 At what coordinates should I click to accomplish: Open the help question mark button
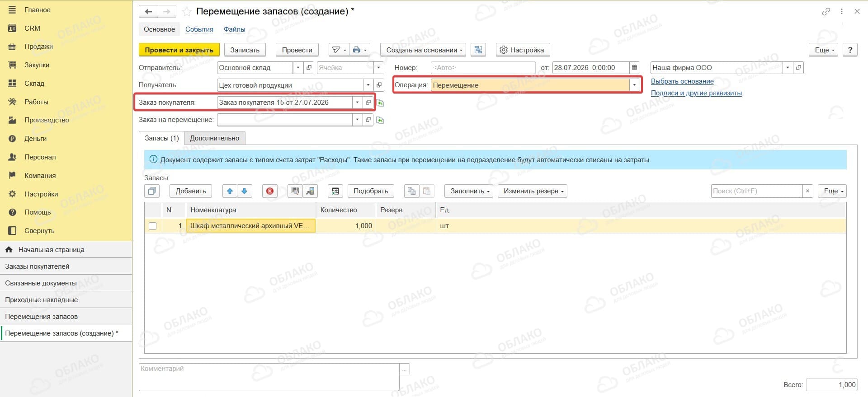[x=850, y=50]
